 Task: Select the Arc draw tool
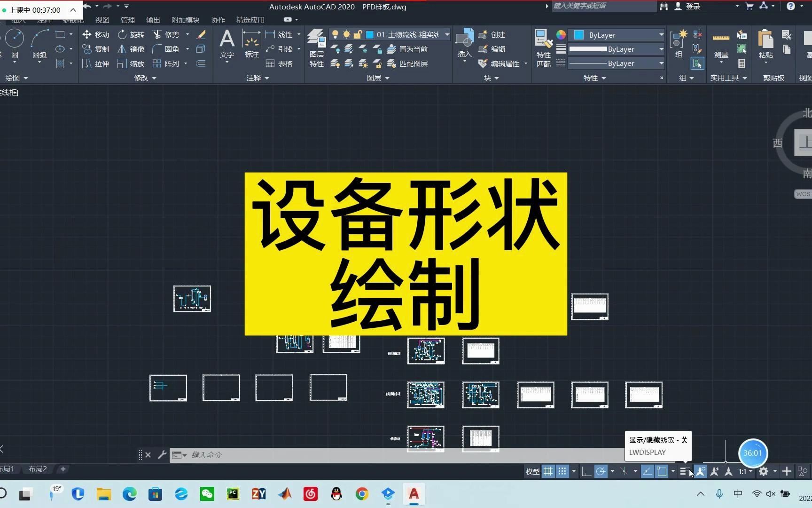[x=39, y=43]
